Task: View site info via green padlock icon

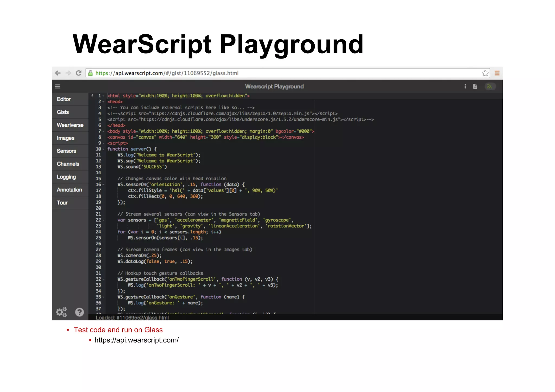Action: 91,73
